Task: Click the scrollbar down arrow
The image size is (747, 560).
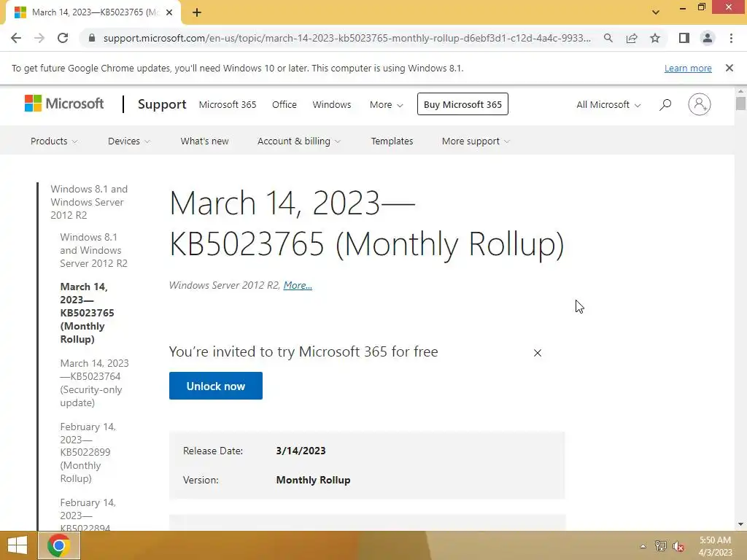Action: 740,524
